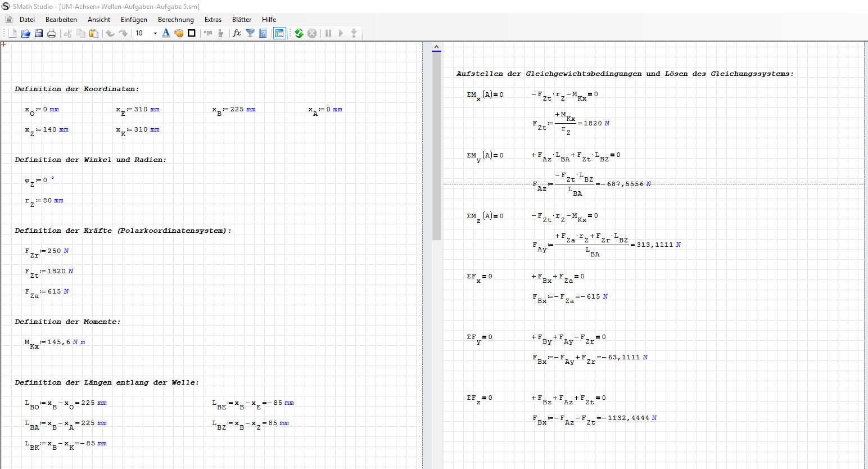
Task: Click the Print icon
Action: (52, 33)
